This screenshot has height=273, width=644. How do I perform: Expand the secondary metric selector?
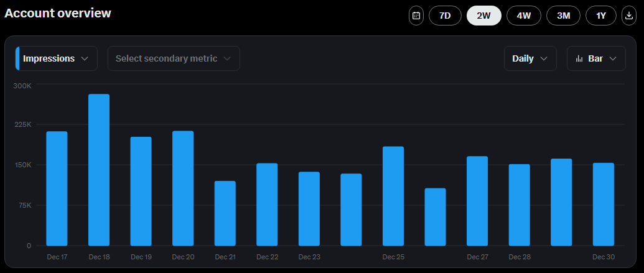tap(174, 58)
